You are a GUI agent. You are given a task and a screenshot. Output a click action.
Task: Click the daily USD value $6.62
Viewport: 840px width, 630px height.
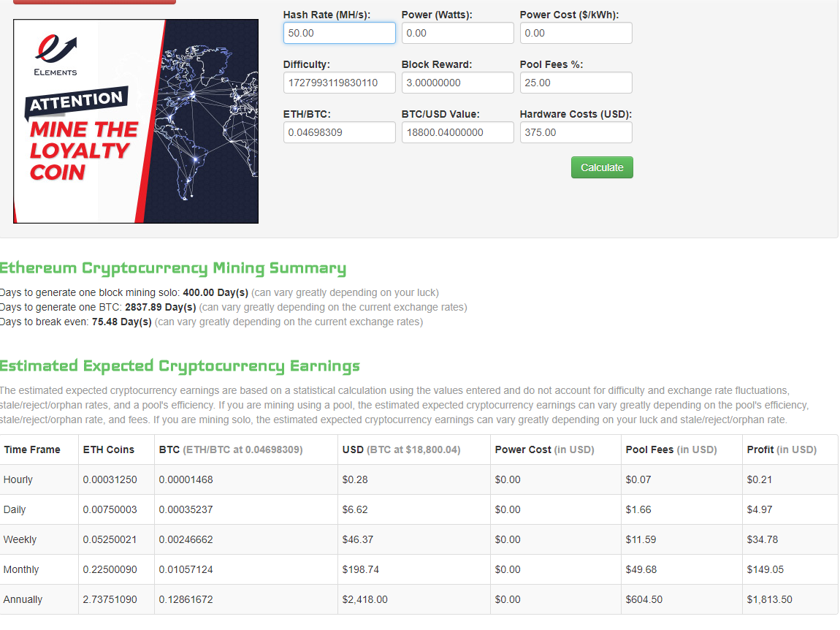click(355, 509)
